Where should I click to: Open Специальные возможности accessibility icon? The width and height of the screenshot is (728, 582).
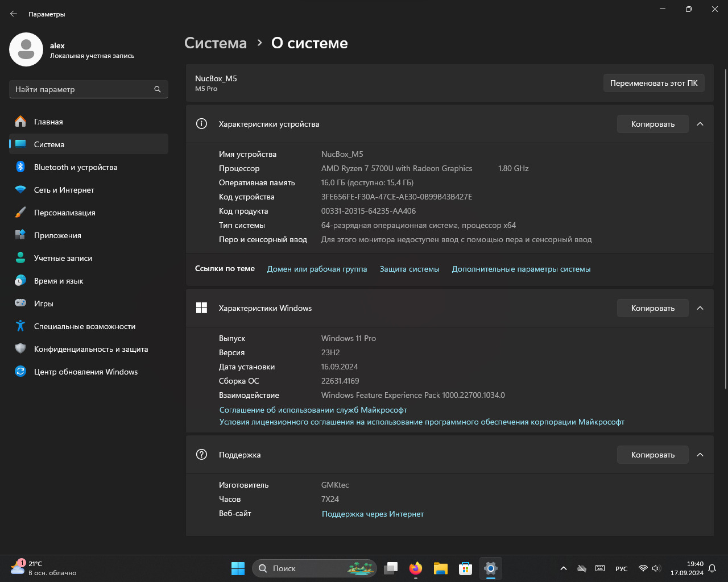point(20,326)
